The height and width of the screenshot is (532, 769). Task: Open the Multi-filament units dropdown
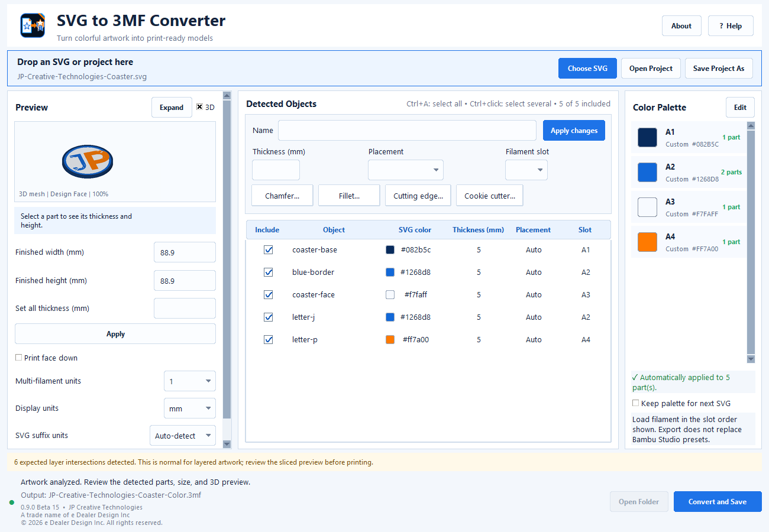pos(190,381)
